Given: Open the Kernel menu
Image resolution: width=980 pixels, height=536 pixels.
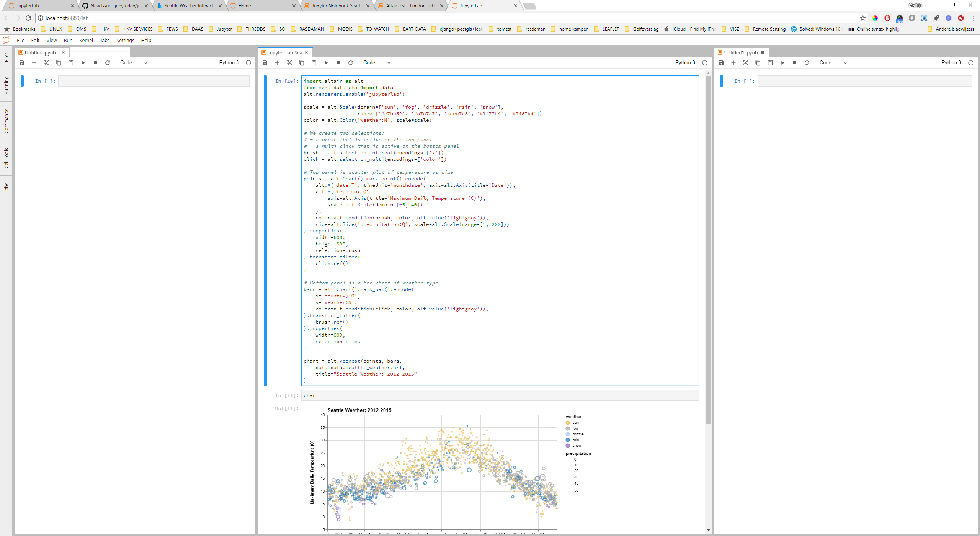Looking at the screenshot, I should (86, 40).
